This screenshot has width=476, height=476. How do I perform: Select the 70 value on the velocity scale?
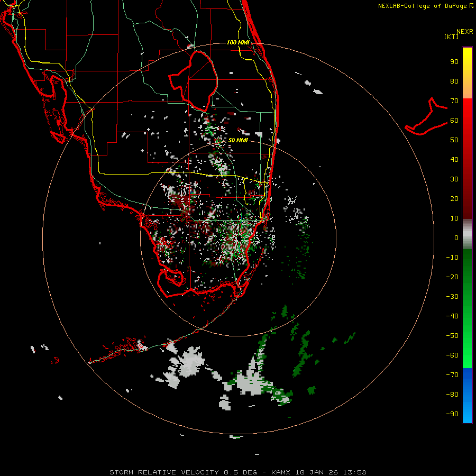[454, 101]
